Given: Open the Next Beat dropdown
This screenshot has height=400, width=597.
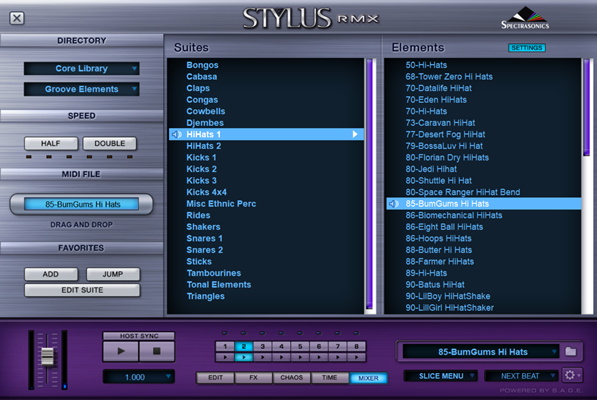Looking at the screenshot, I should coord(521,376).
